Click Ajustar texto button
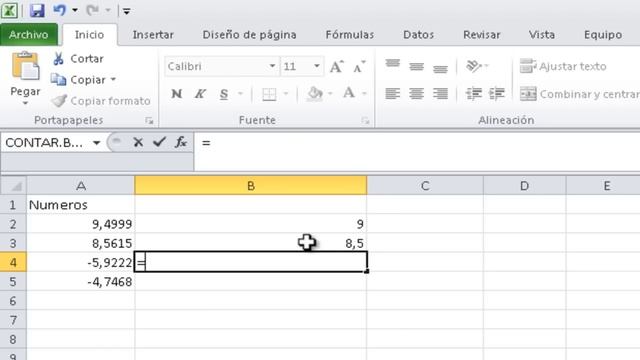 click(x=563, y=66)
